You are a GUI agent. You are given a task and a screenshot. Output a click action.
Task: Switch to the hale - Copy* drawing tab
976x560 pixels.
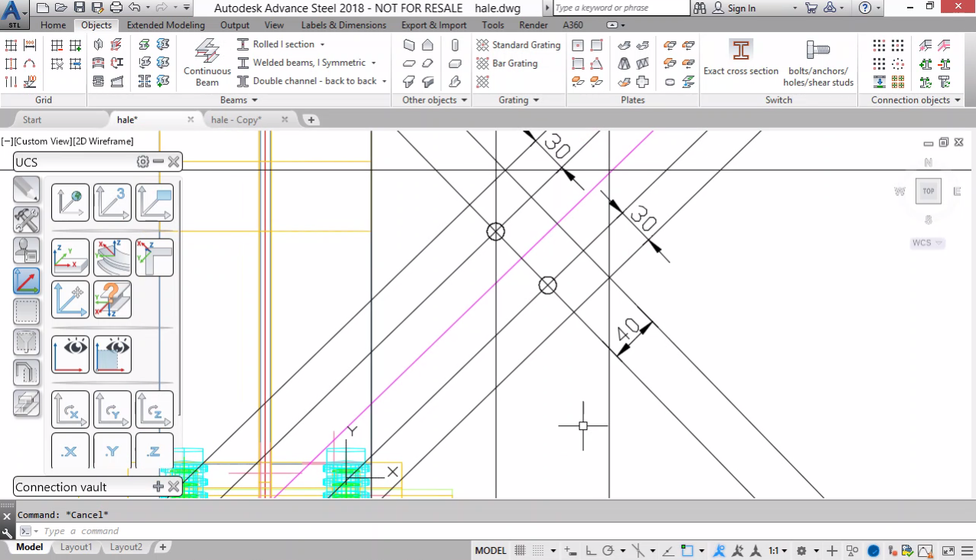(237, 120)
